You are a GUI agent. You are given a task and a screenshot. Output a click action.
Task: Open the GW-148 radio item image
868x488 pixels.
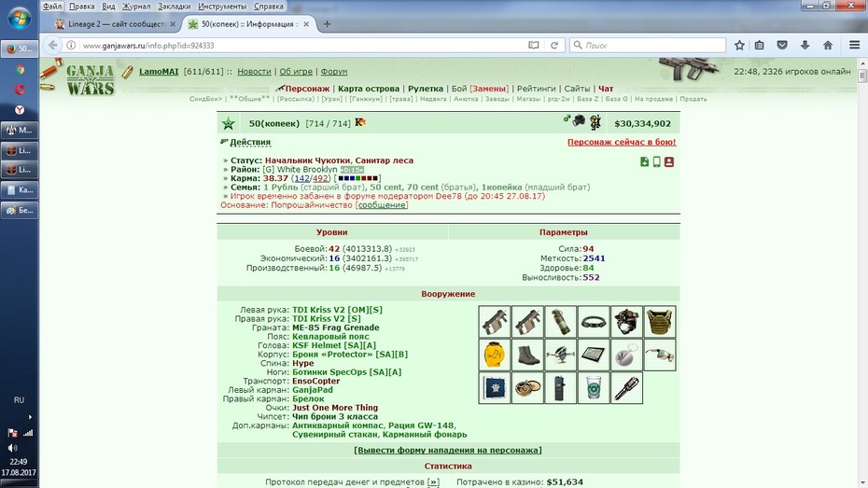(561, 388)
